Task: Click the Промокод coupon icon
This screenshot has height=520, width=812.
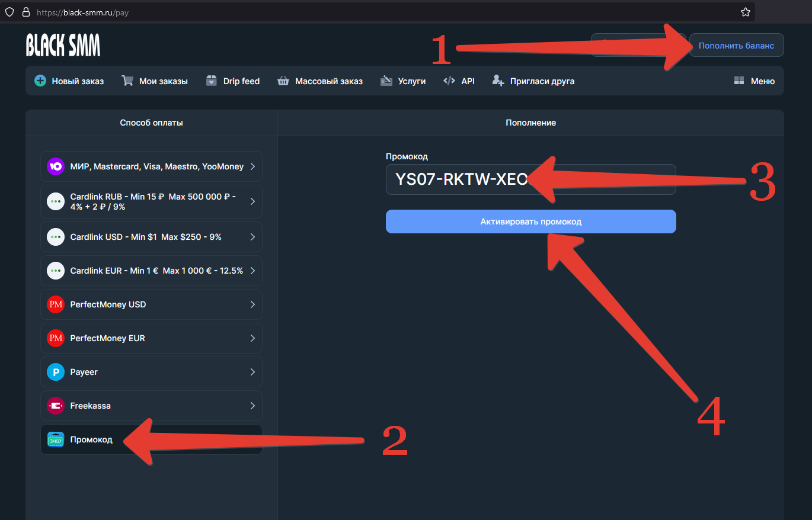Action: (x=56, y=439)
